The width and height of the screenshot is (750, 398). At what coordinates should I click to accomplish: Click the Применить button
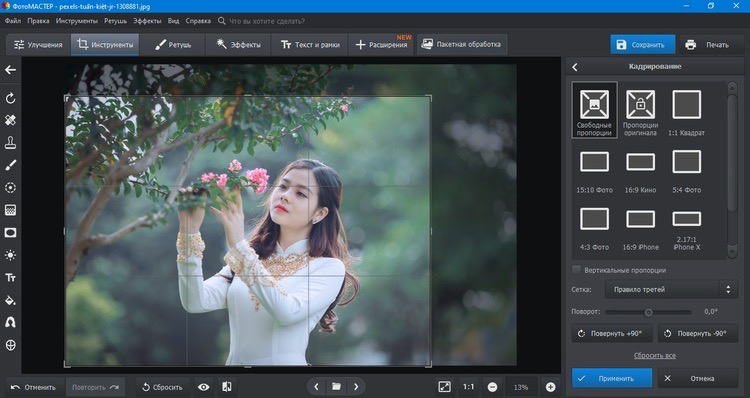coord(612,378)
